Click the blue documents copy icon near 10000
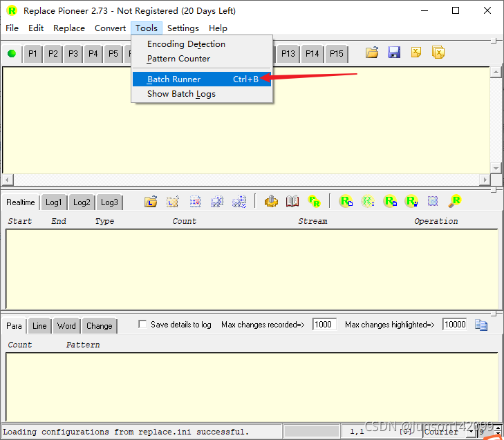The height and width of the screenshot is (440, 504). coord(481,325)
